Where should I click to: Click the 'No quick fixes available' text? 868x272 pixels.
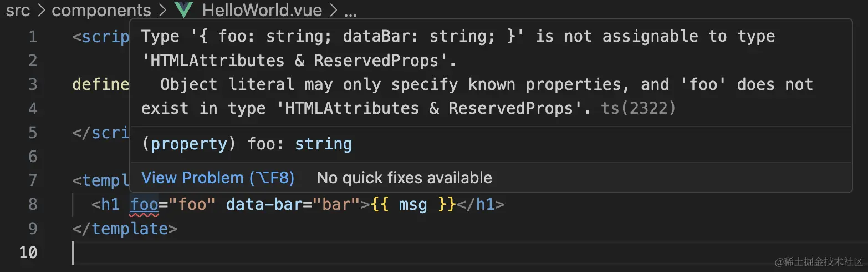coord(404,178)
